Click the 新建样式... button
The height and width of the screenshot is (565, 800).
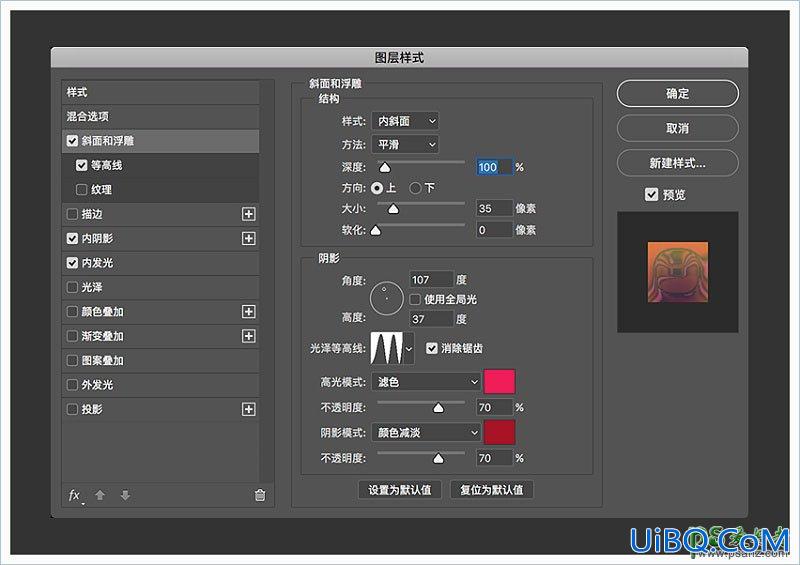tap(678, 163)
